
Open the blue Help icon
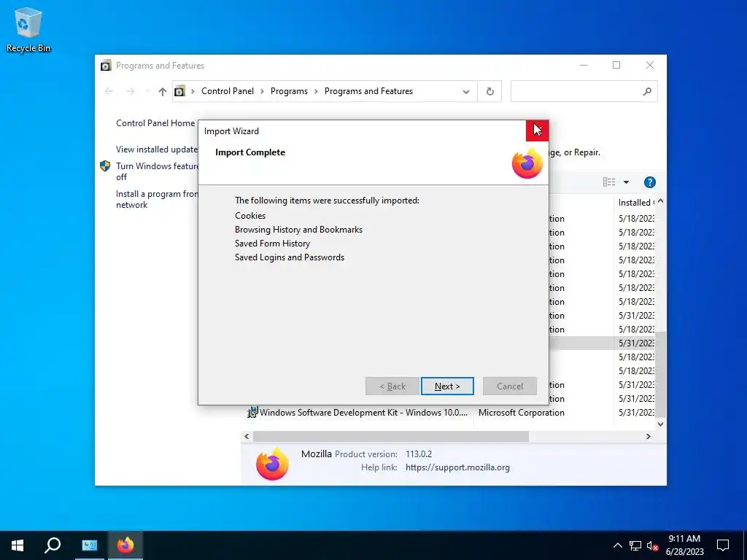tap(649, 182)
